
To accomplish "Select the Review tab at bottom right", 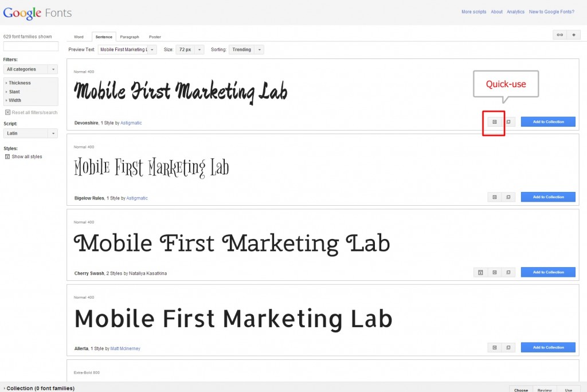I will coord(544,390).
